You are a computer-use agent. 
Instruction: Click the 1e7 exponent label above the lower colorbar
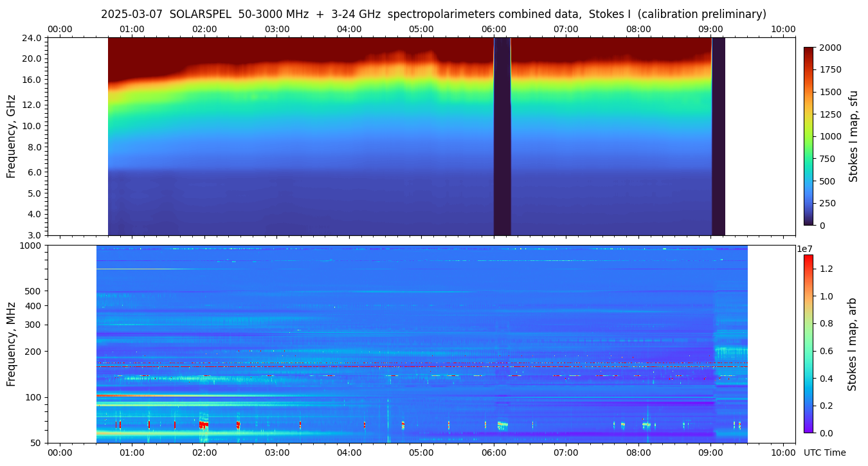[806, 249]
